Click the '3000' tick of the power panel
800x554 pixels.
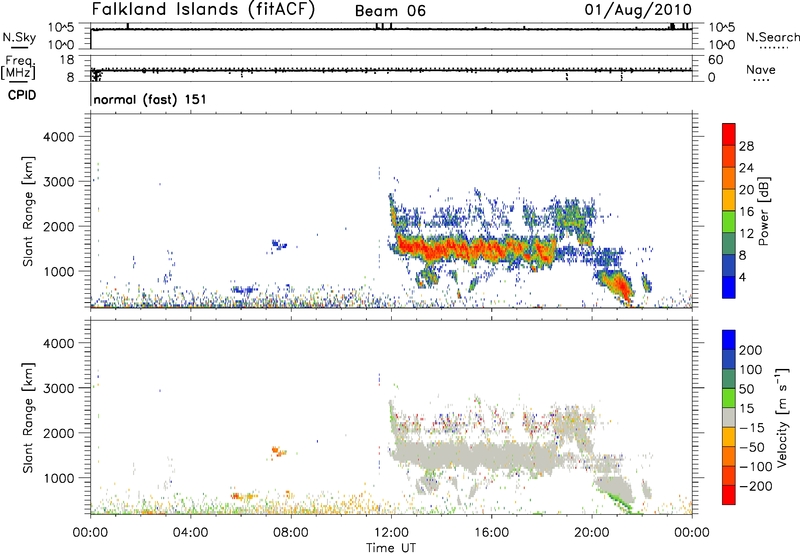[x=59, y=182]
